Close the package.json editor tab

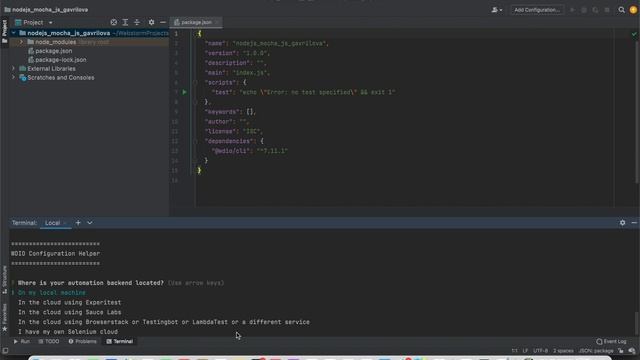217,22
